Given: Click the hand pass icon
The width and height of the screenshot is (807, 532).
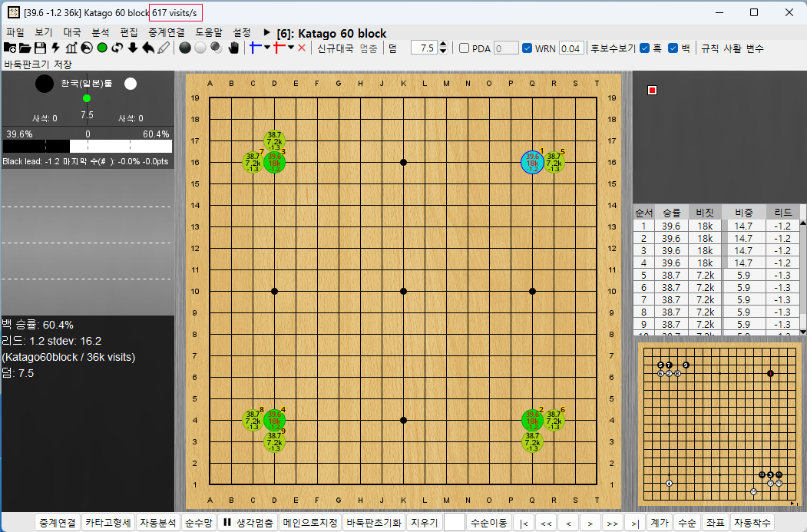Looking at the screenshot, I should [233, 48].
